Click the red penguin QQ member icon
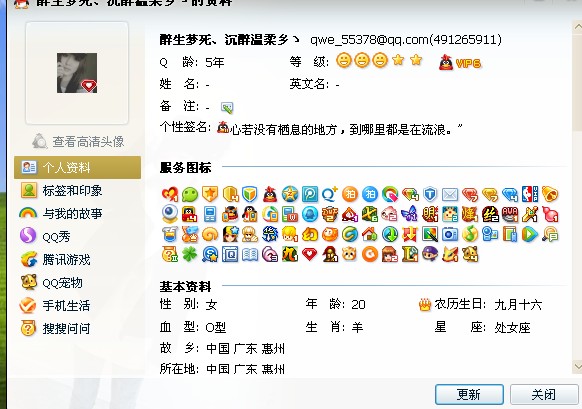582x409 pixels. click(x=270, y=194)
